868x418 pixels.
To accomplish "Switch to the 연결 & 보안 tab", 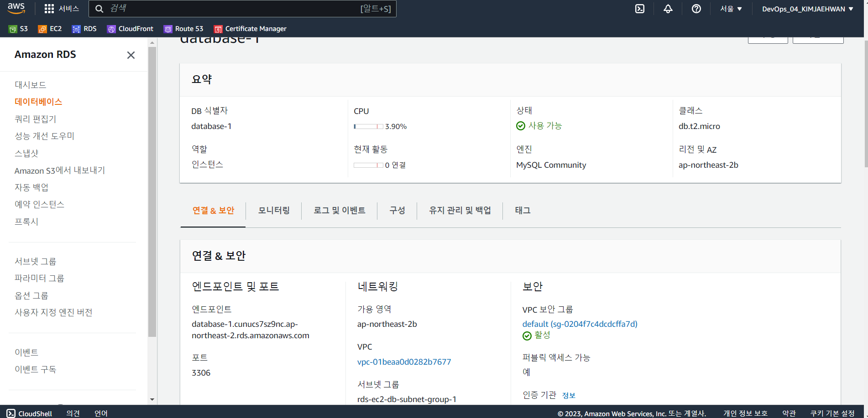I will point(213,211).
